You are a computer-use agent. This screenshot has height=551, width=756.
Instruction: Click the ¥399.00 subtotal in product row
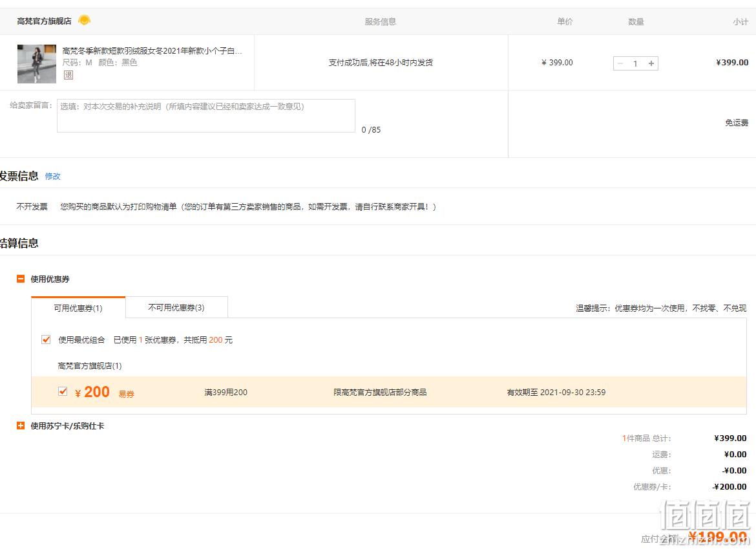click(x=732, y=62)
